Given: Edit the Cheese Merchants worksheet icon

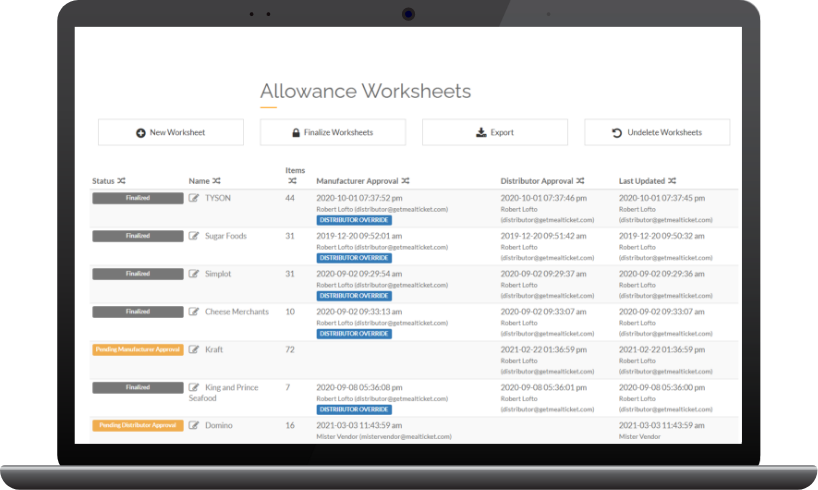Looking at the screenshot, I should point(194,312).
